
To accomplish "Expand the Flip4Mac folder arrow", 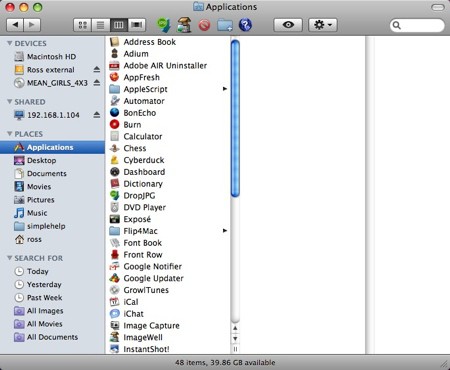I will click(225, 231).
